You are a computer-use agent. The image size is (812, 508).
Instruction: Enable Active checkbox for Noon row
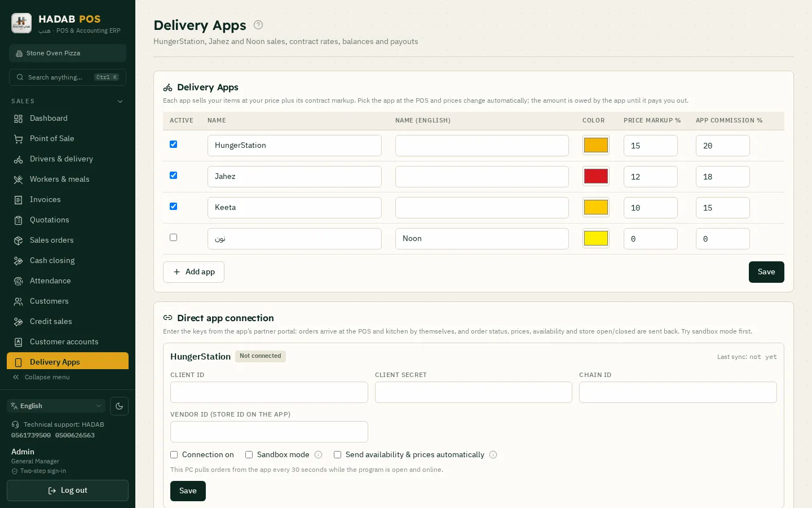pos(174,238)
